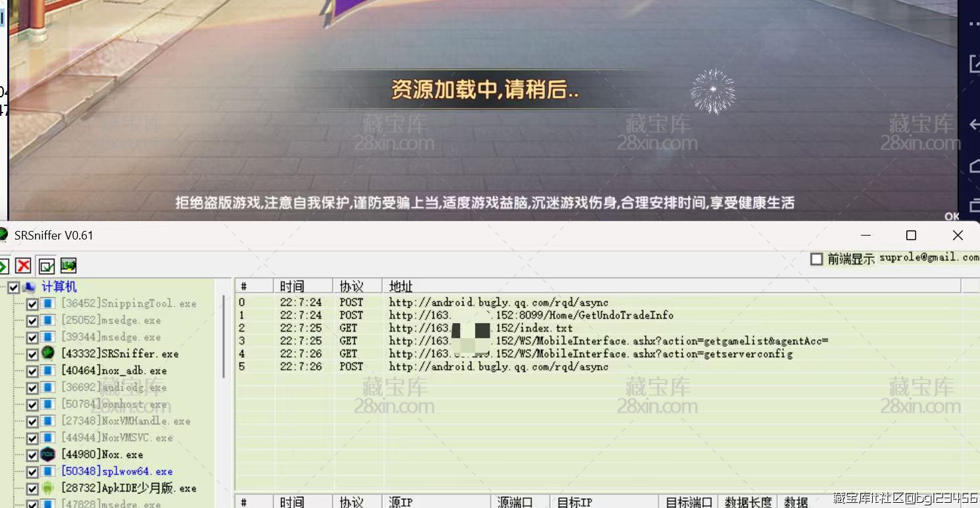Click the Android icon of ApkIDE少月版.exe

[47, 488]
